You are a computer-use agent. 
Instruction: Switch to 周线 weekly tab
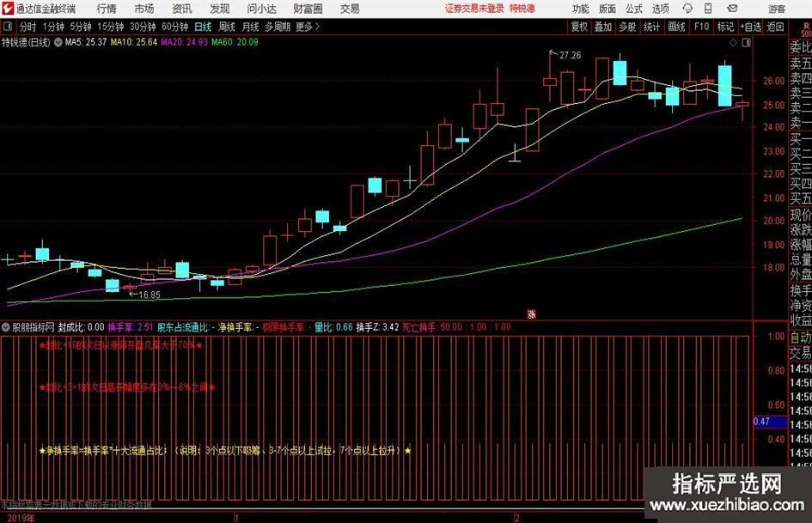(x=227, y=27)
